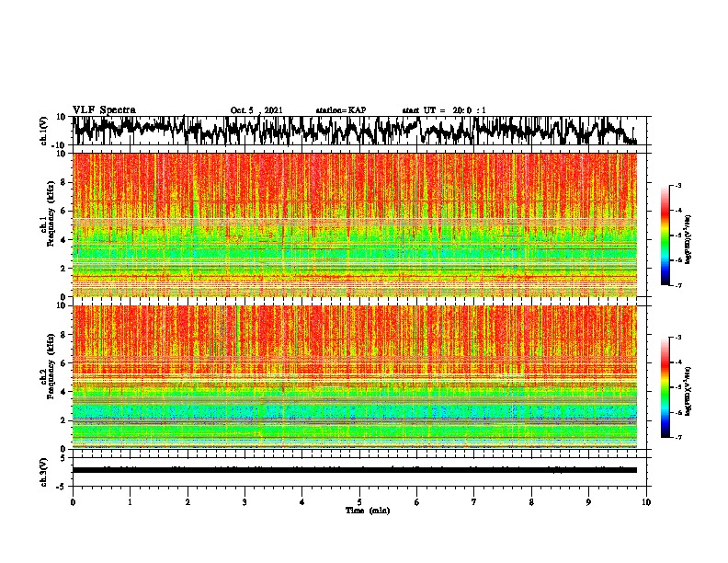Click the "-3" tick on ch.2 color bar
Viewport: 728px width, 563px height.
click(x=678, y=338)
